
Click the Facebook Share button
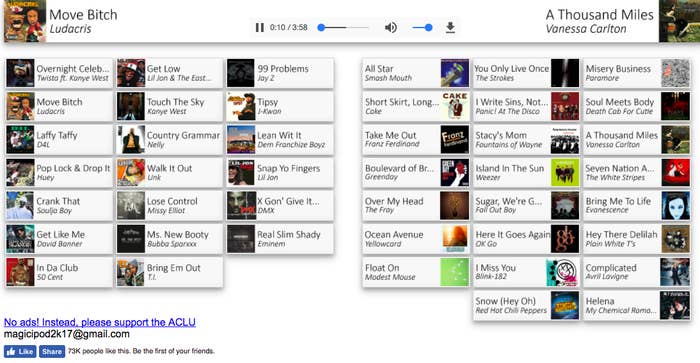tap(52, 351)
